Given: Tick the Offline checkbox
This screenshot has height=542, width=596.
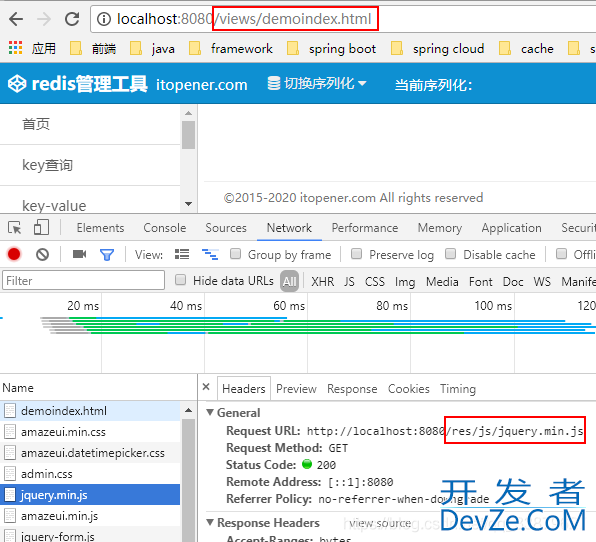Looking at the screenshot, I should (561, 254).
